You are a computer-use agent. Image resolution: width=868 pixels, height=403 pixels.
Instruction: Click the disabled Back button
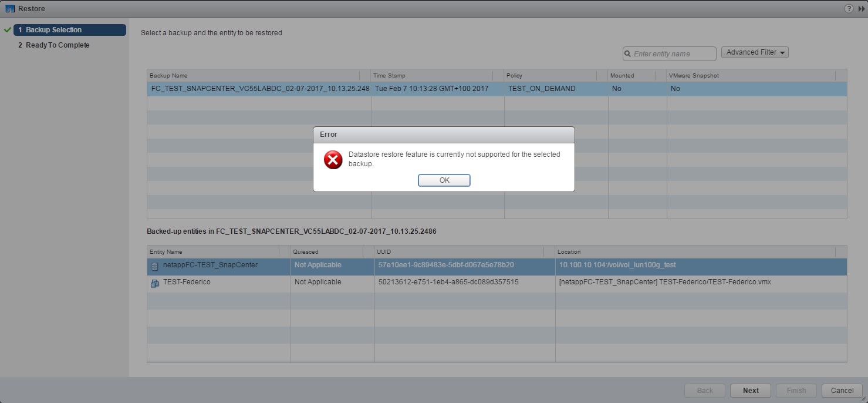coord(705,391)
